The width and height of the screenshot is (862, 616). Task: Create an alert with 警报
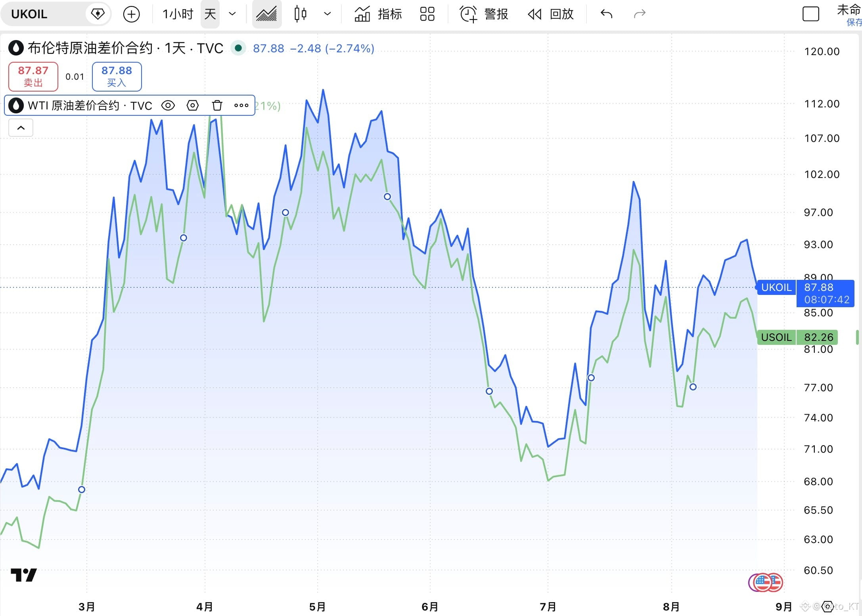point(484,14)
